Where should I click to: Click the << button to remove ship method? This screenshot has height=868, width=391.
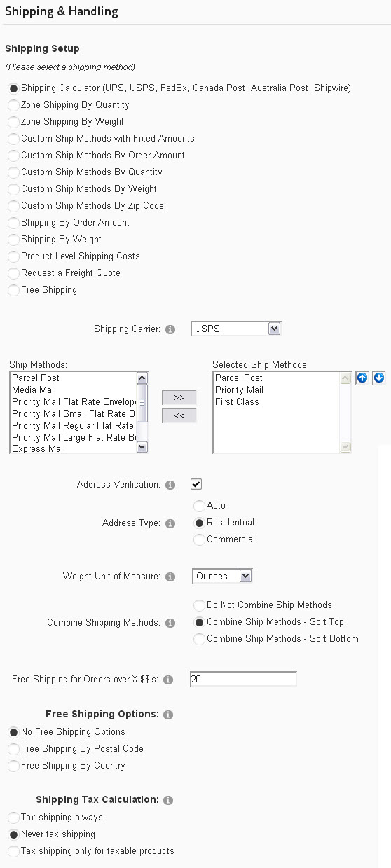[179, 415]
